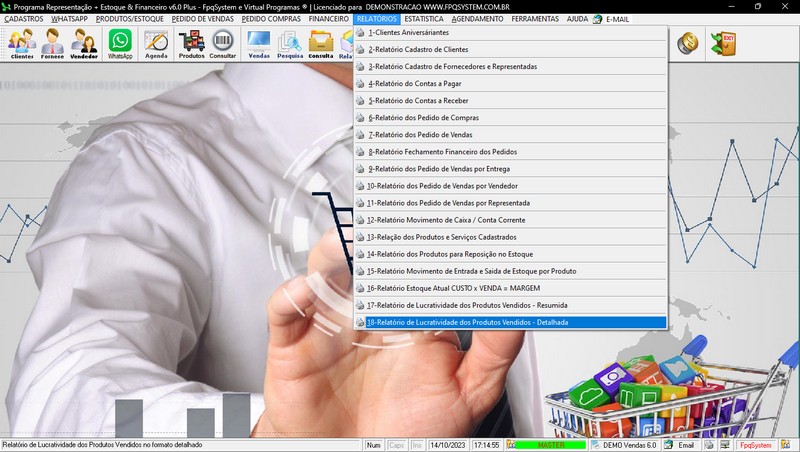The image size is (800, 452).
Task: Open the Fornece suppliers toolbar icon
Action: coord(53,43)
